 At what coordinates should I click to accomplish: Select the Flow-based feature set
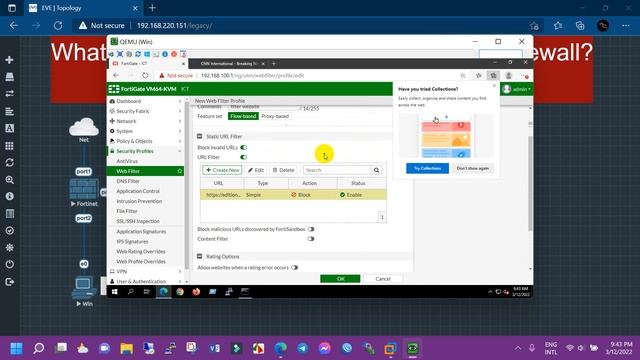[243, 116]
